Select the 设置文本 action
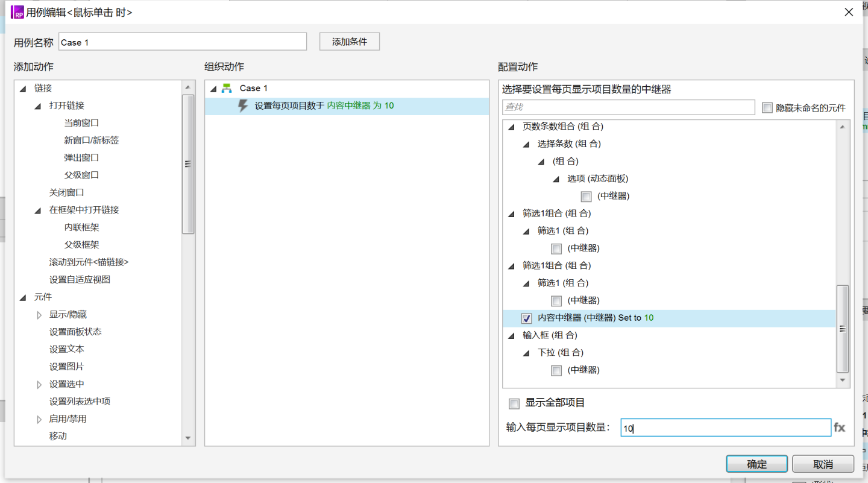The image size is (868, 483). click(67, 350)
